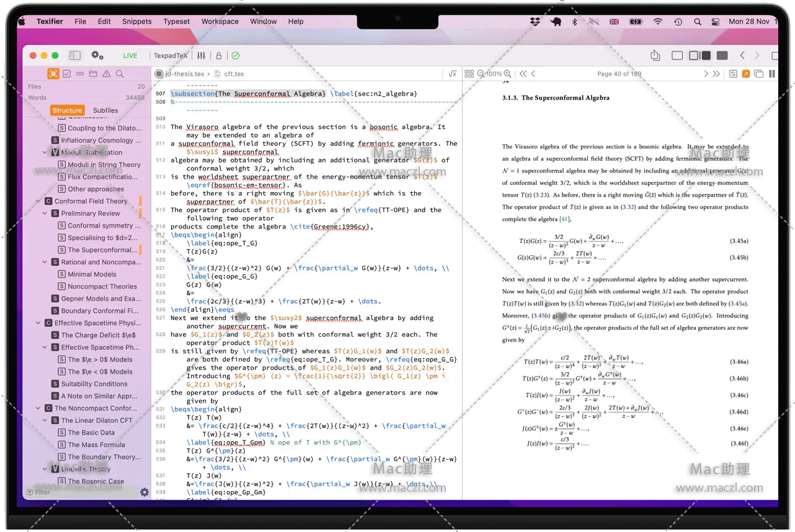Collapse the Conformal Field Theory chapter
Viewport: 795px width, 532px height.
tap(38, 202)
